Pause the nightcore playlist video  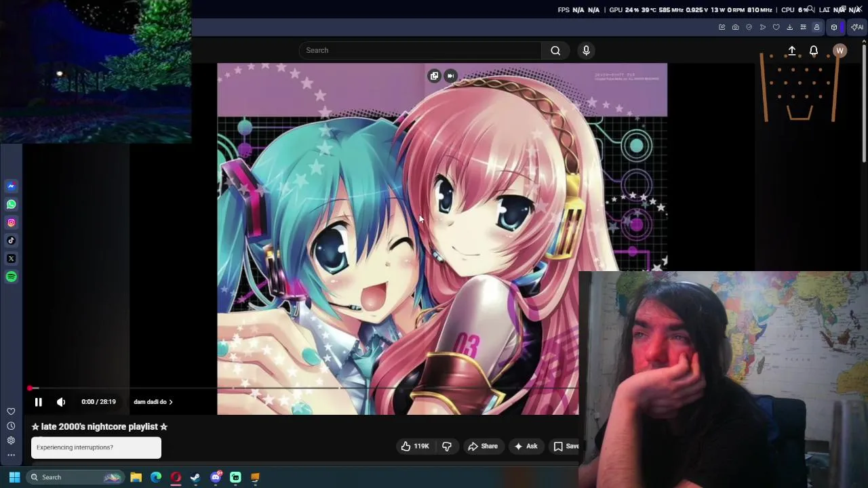click(x=39, y=402)
